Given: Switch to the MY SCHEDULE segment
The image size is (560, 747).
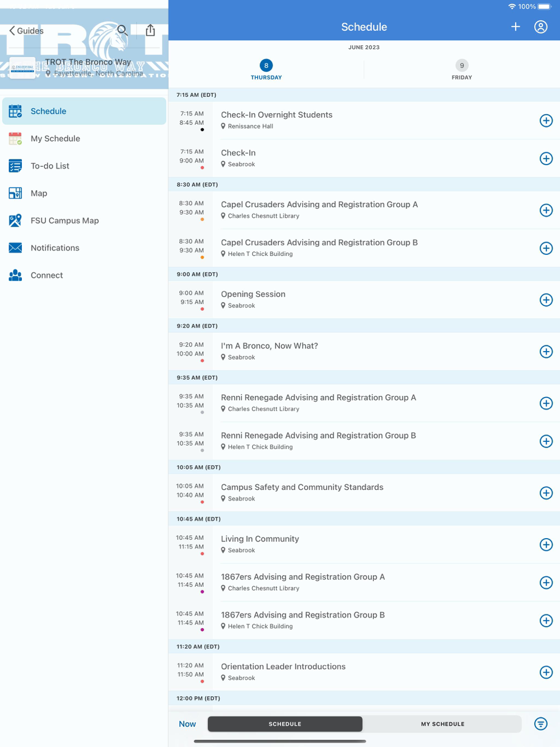Looking at the screenshot, I should point(442,724).
